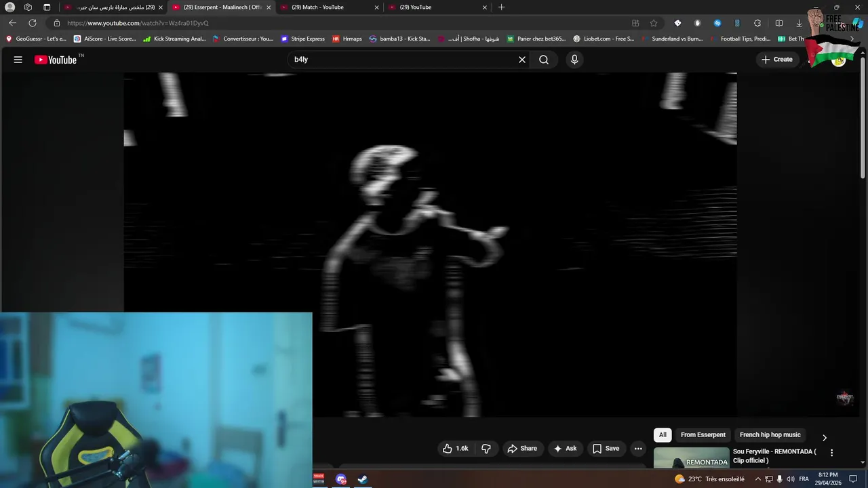Save video to a playlist

606,449
